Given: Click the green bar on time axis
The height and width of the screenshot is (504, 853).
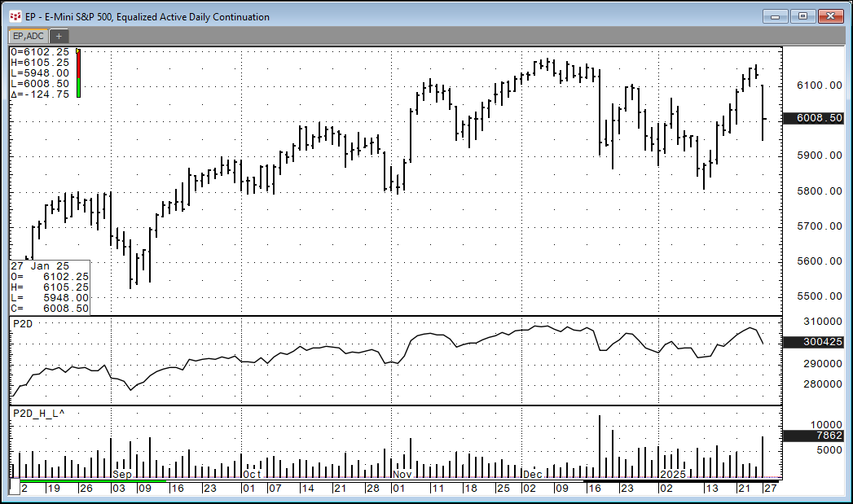Looking at the screenshot, I should click(90, 481).
